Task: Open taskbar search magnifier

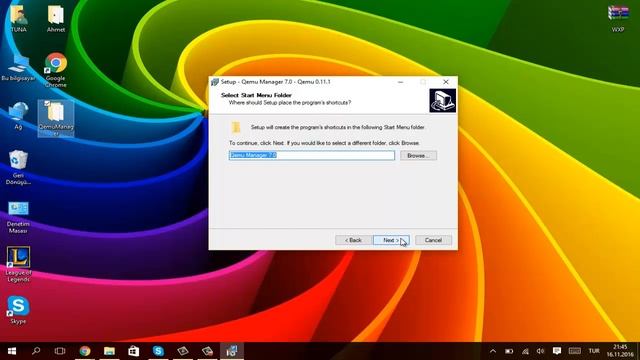Action: click(x=36, y=351)
